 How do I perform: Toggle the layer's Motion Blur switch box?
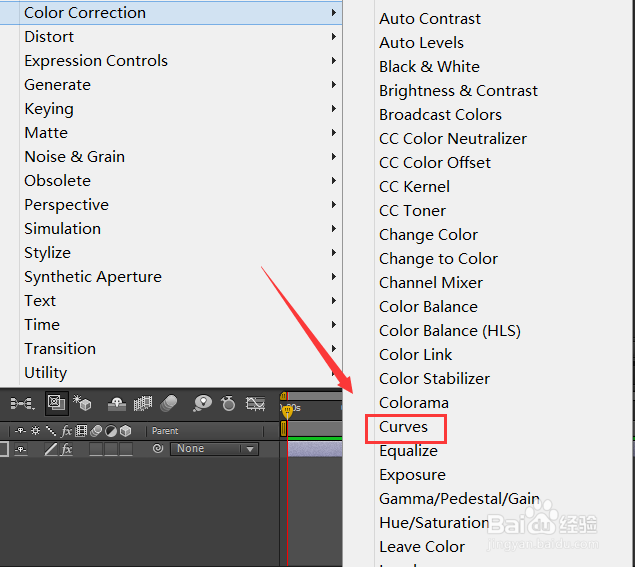click(96, 449)
